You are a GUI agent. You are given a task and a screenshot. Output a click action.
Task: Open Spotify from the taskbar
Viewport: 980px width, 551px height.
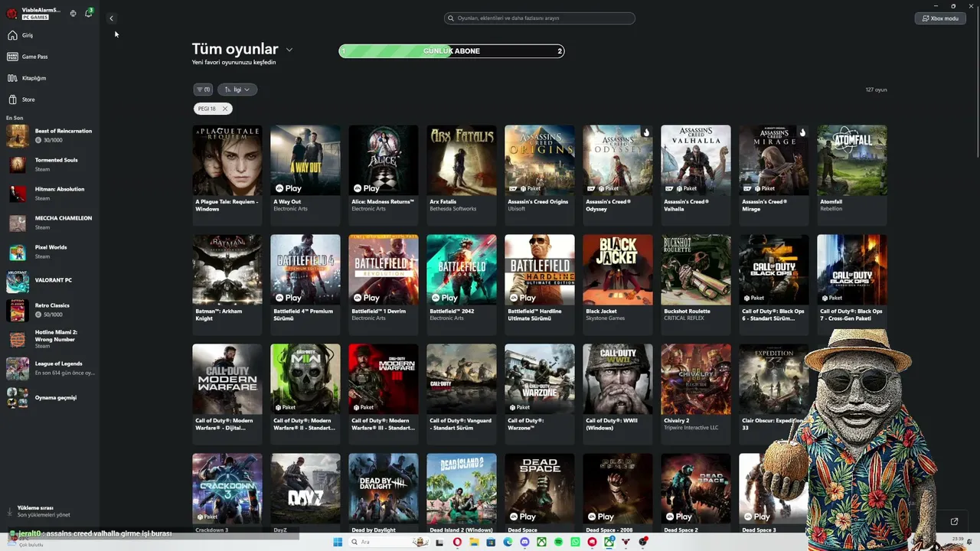[x=558, y=542]
